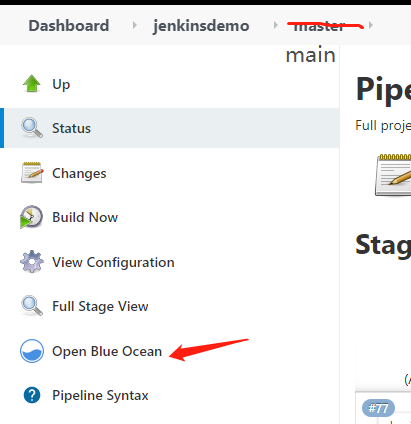The width and height of the screenshot is (411, 424).
Task: Open Blue Ocean link text
Action: 107,351
